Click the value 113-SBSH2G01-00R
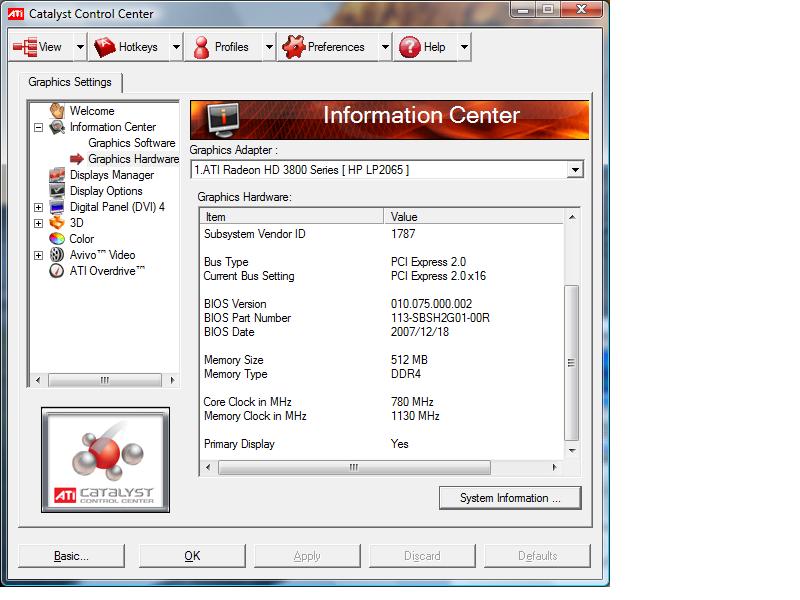Screen dimensions: 800x600 coord(440,318)
